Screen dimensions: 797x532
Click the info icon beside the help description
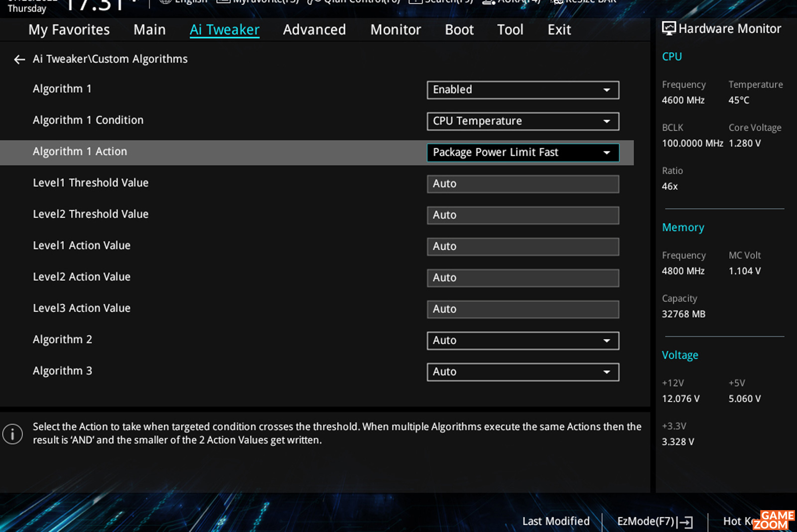[x=12, y=434]
